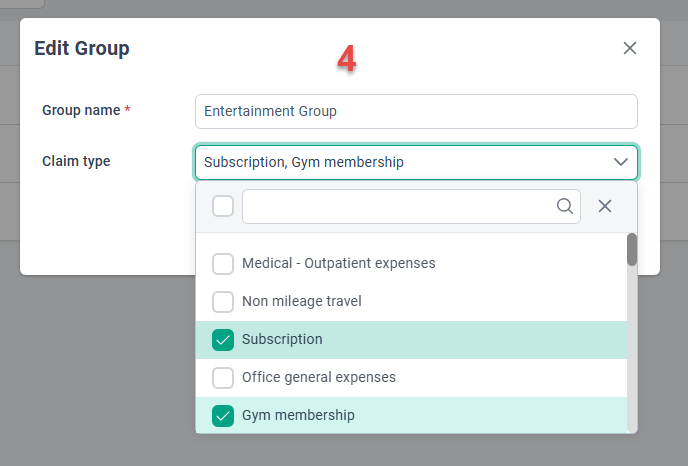Viewport: 688px width, 466px height.
Task: Click the search magnifier icon
Action: (565, 206)
